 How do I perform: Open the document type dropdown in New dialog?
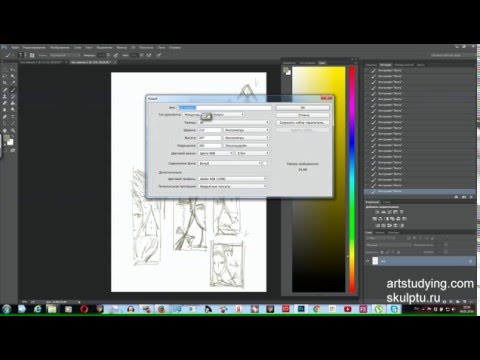214,114
